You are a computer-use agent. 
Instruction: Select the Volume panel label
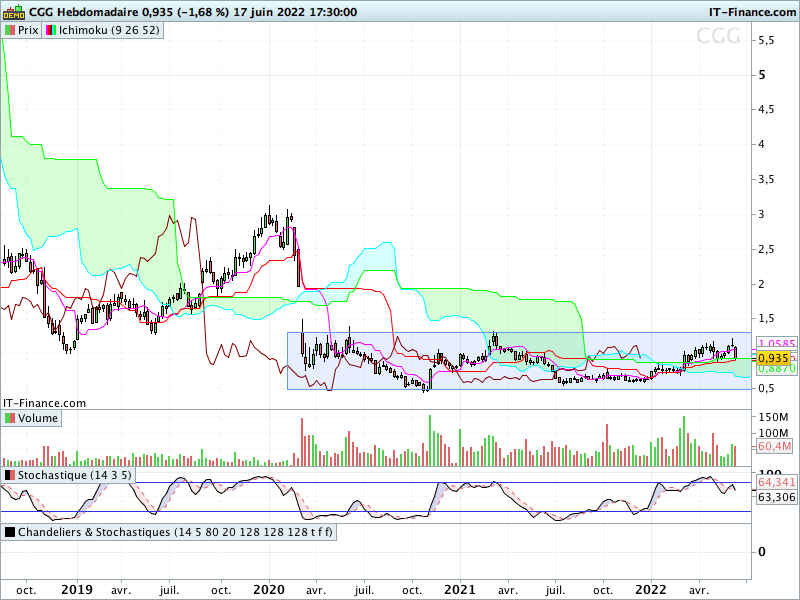38,418
